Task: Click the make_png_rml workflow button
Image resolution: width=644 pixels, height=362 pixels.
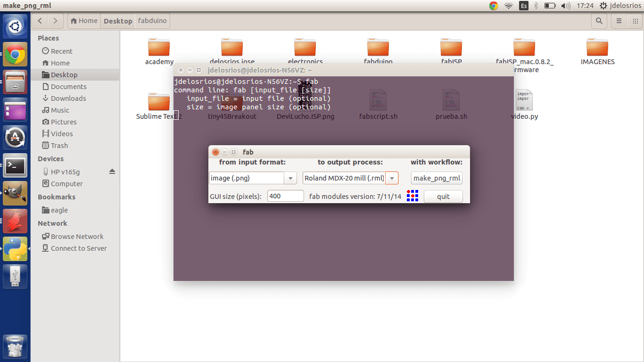Action: coord(437,178)
